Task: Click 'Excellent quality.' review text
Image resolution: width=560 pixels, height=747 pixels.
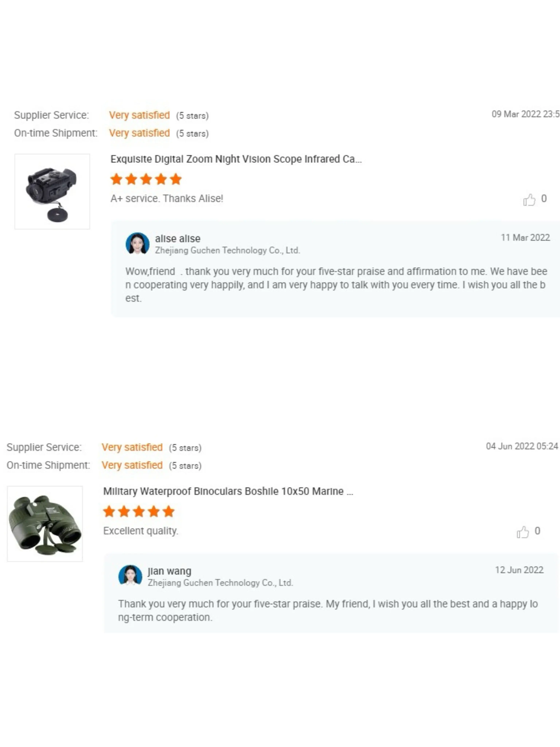Action: 140,531
